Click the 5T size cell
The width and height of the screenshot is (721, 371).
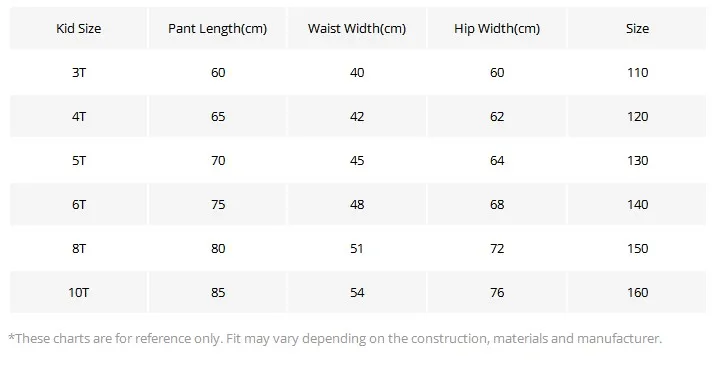coord(79,161)
